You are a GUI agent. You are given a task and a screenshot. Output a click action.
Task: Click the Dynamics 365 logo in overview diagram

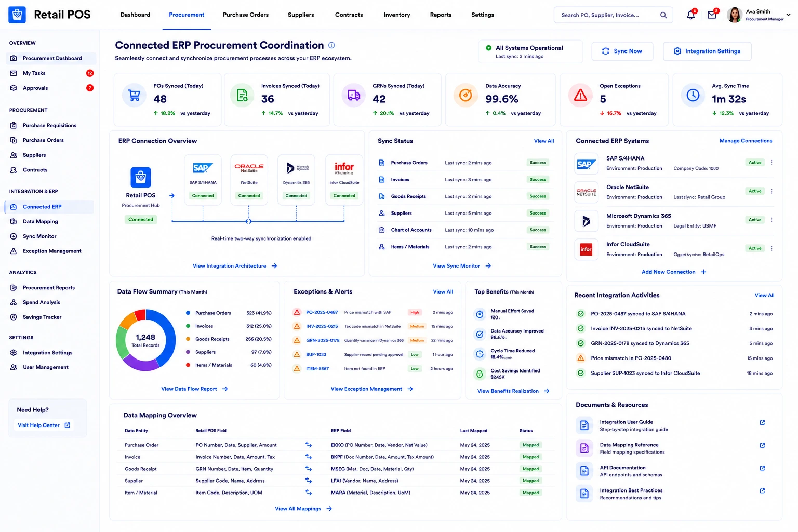point(297,168)
